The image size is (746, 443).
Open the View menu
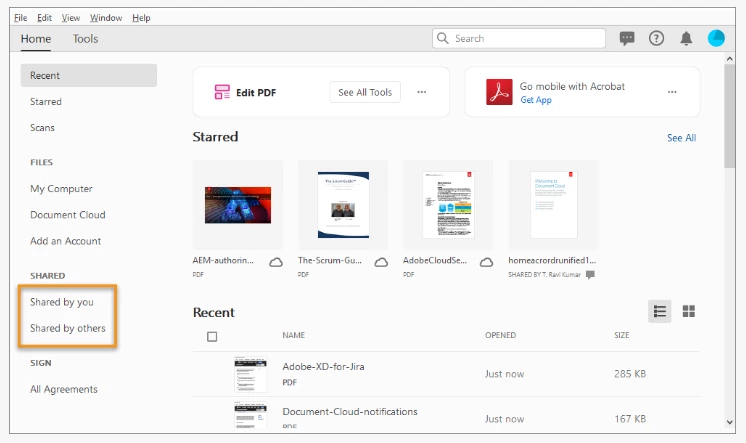coord(70,18)
